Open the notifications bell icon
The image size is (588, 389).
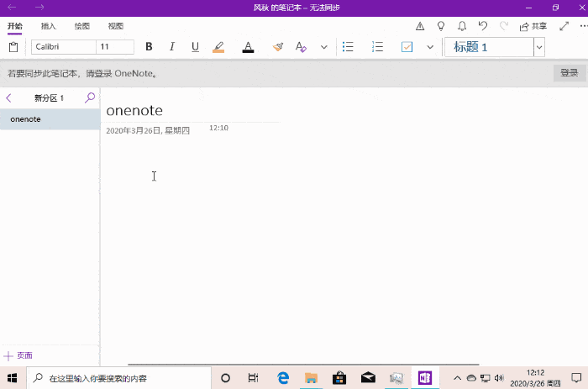[462, 26]
